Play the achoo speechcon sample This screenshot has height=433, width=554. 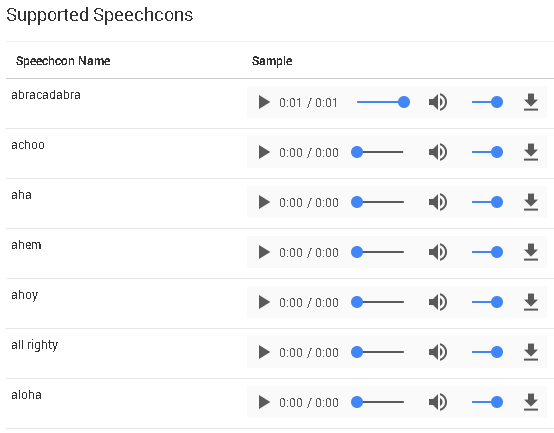coord(264,152)
